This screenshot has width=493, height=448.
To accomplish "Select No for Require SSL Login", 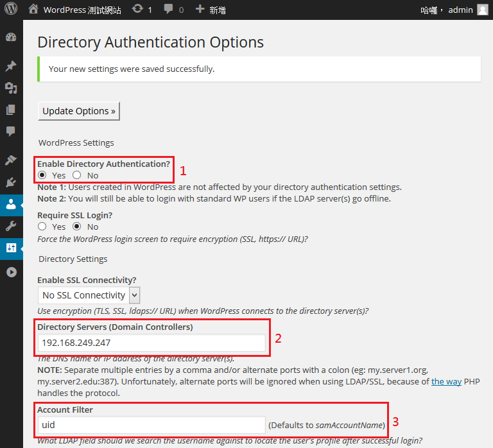I will [x=77, y=227].
